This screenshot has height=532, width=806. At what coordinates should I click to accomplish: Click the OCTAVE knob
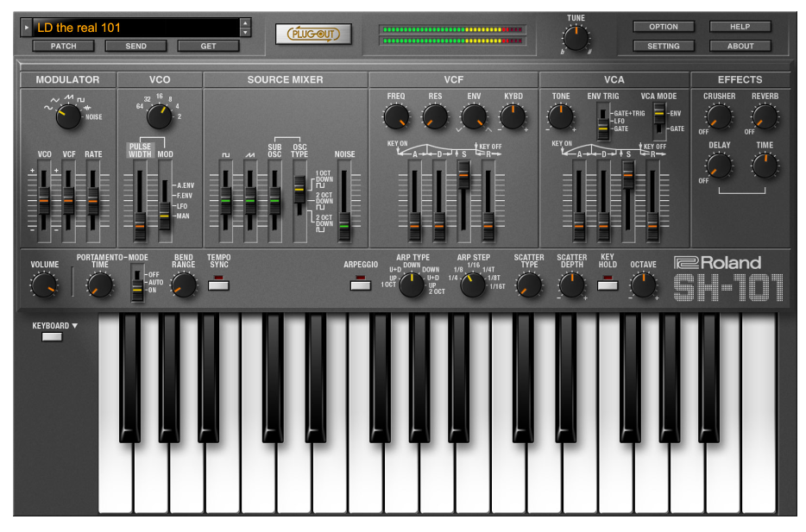pyautogui.click(x=643, y=285)
